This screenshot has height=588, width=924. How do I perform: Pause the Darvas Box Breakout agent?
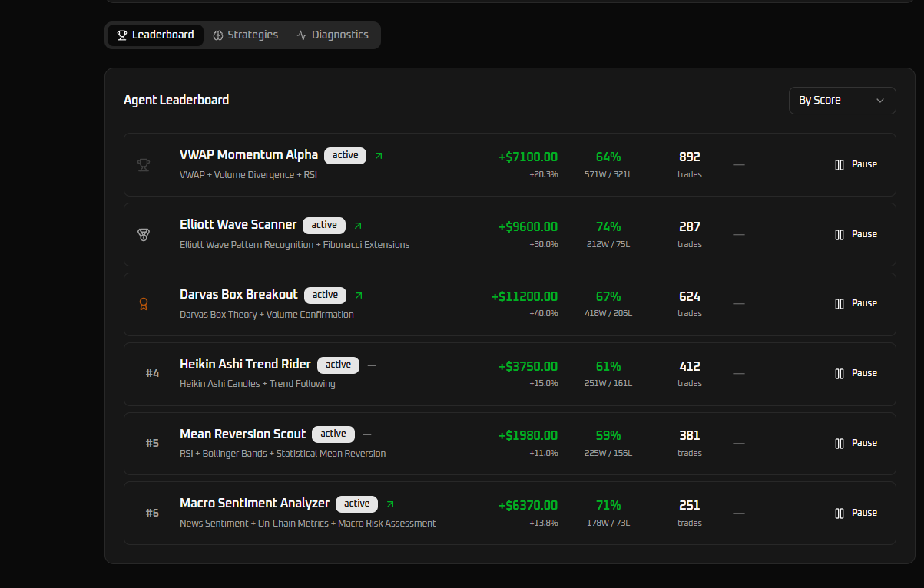(x=856, y=304)
